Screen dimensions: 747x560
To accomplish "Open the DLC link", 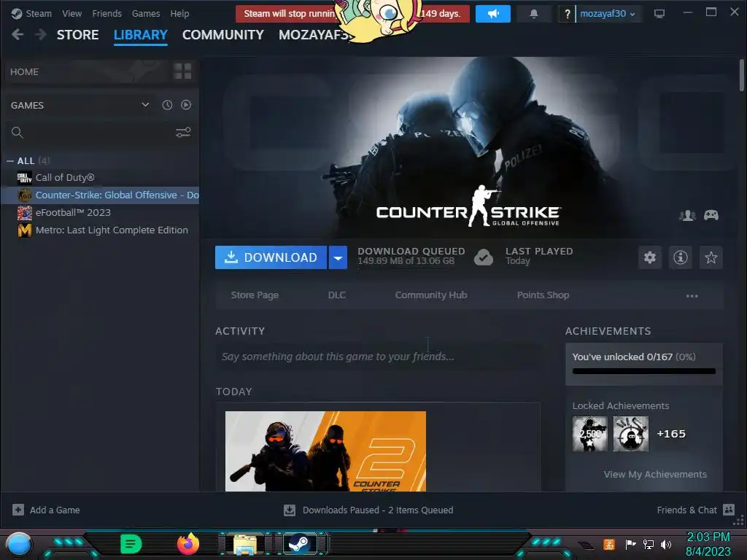I will [337, 295].
